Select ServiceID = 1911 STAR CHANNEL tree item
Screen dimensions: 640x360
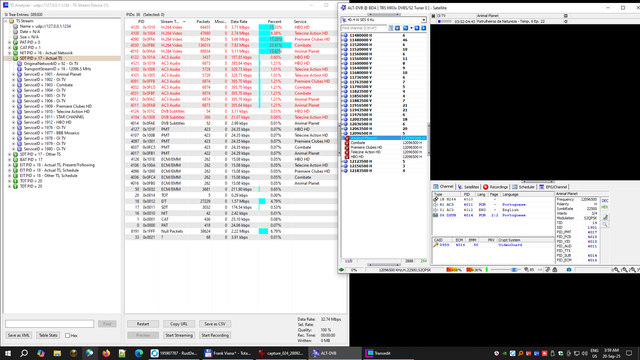(54, 117)
